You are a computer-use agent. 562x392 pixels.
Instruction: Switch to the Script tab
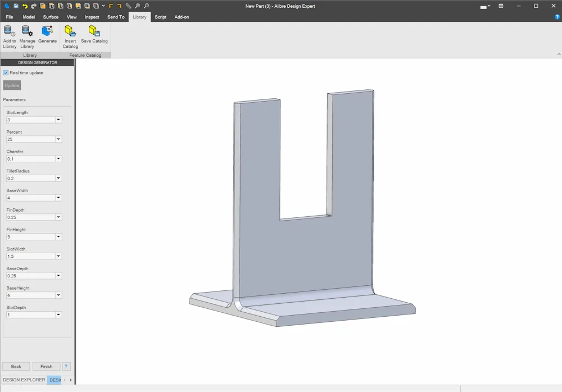point(160,17)
